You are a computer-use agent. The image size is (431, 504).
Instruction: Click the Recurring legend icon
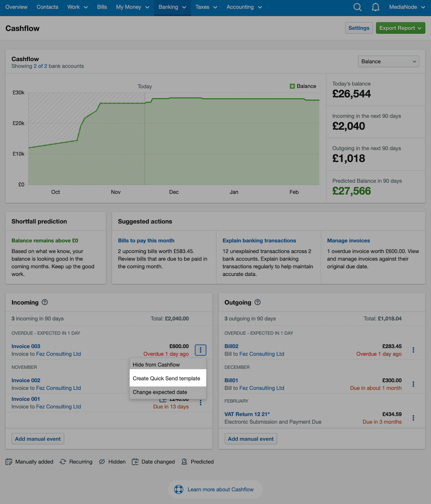pyautogui.click(x=63, y=462)
